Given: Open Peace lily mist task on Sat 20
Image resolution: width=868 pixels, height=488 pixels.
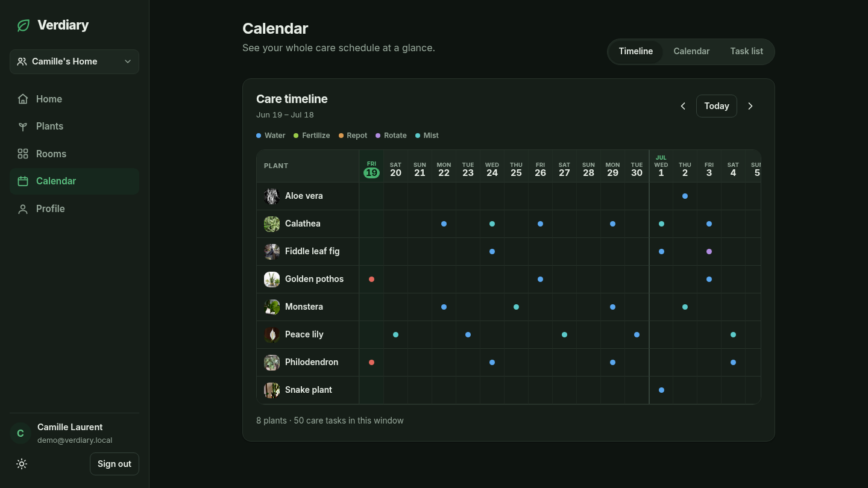Looking at the screenshot, I should coord(395,334).
